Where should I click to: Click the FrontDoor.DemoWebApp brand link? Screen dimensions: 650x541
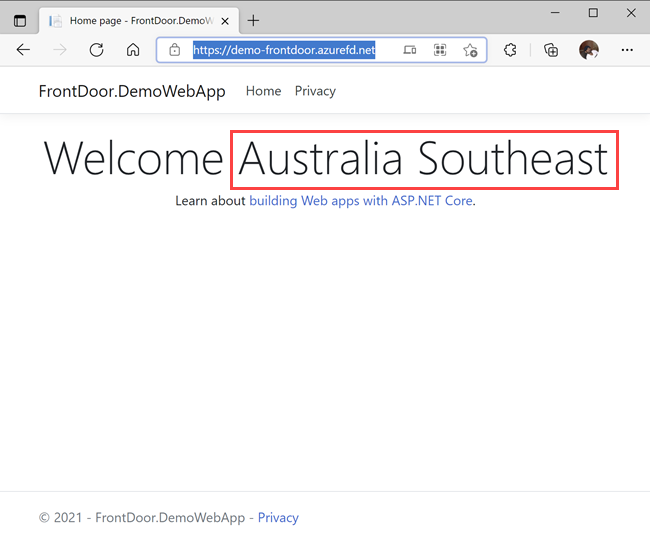point(132,91)
